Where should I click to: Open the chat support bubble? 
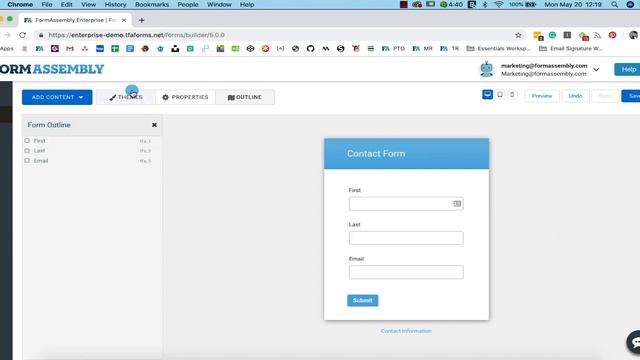click(x=634, y=342)
